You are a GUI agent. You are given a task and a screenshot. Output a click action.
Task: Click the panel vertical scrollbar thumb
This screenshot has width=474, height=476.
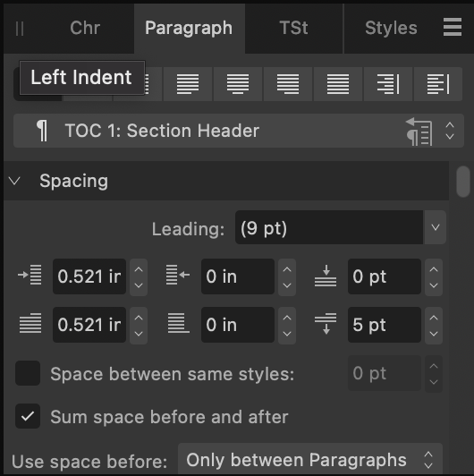pyautogui.click(x=462, y=182)
